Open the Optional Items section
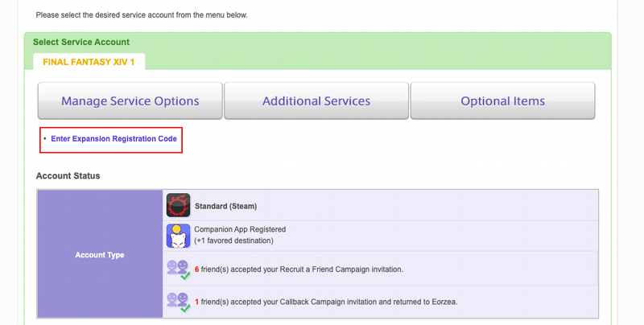Viewport: 644px width, 325px height. (502, 101)
